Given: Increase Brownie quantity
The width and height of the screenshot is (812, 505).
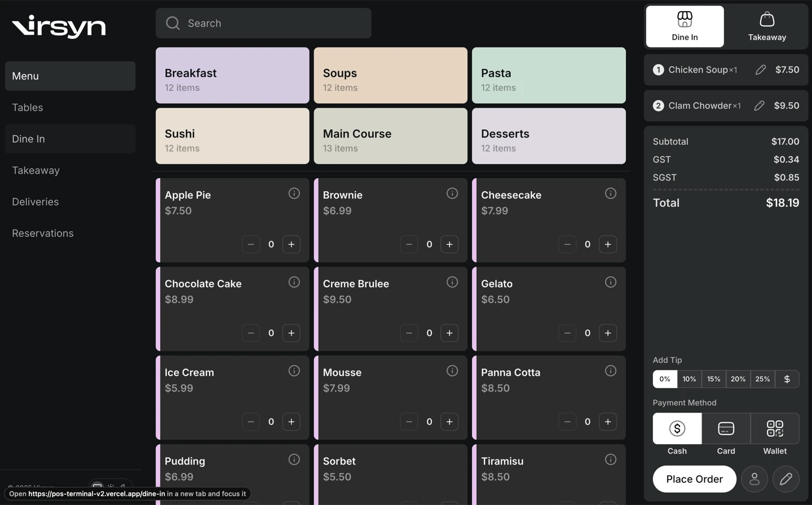Looking at the screenshot, I should (449, 244).
